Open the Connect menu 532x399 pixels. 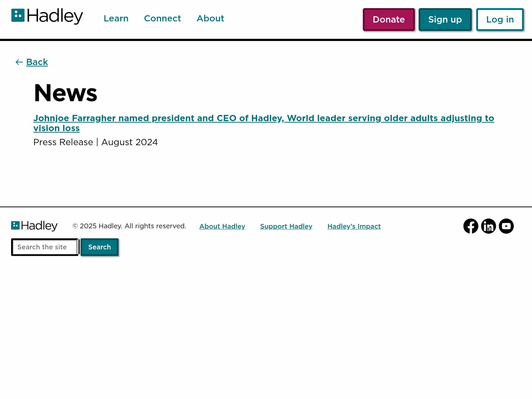pyautogui.click(x=163, y=18)
